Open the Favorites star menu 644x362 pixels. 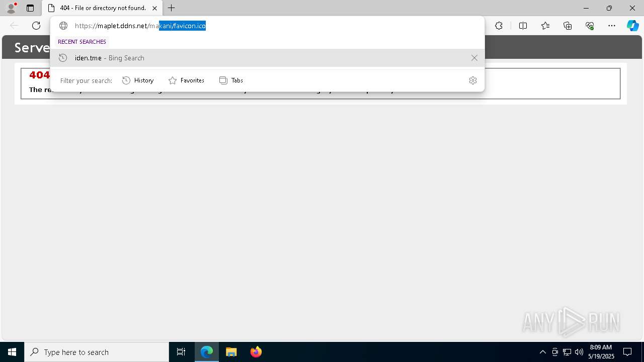(x=545, y=26)
